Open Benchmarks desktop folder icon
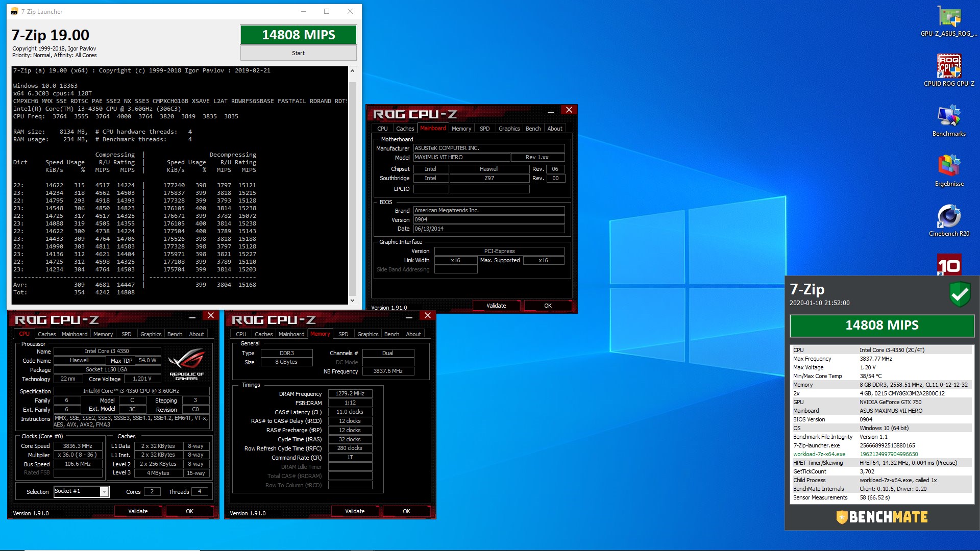This screenshot has width=980, height=551. coord(949,120)
